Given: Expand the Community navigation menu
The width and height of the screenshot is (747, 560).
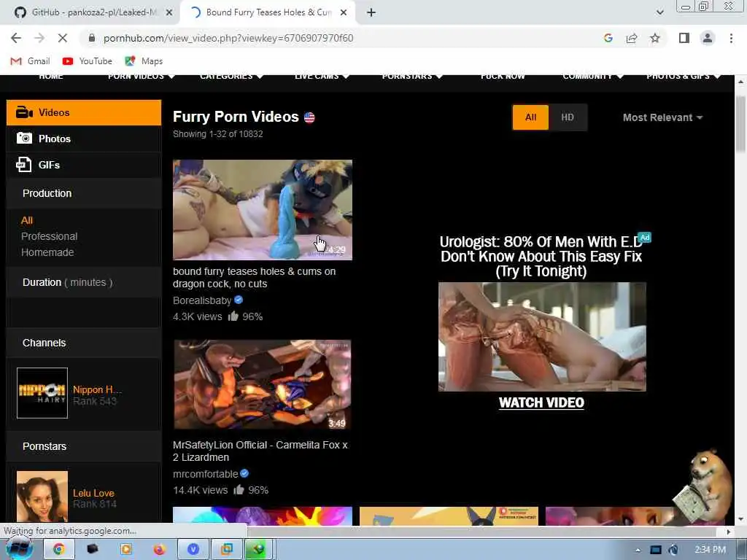Looking at the screenshot, I should click(592, 76).
